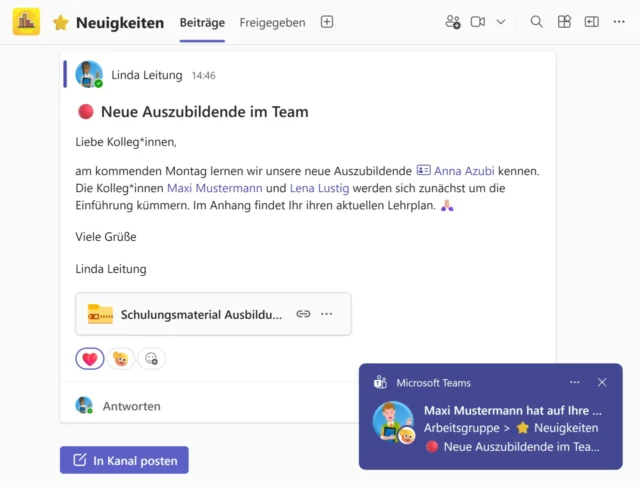Switch to the Freigegeben tab
This screenshot has width=640, height=487.
click(272, 22)
